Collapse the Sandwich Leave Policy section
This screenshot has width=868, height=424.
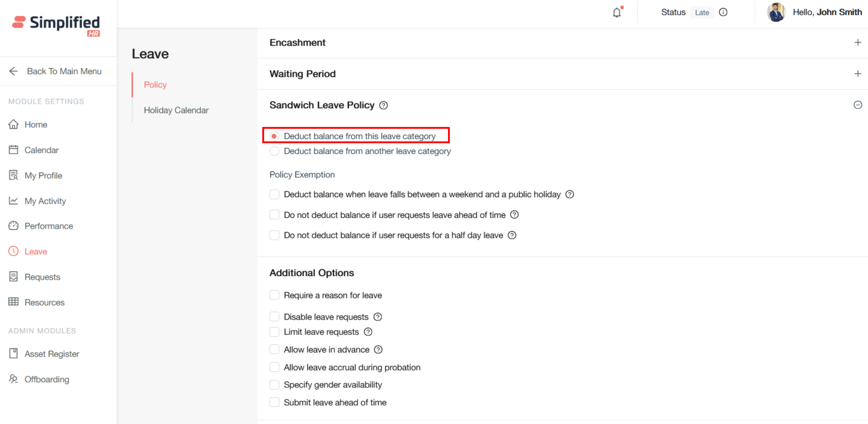[857, 105]
